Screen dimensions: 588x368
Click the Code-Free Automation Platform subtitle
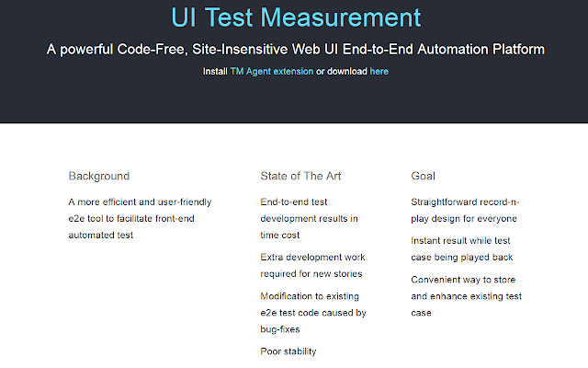coord(296,49)
